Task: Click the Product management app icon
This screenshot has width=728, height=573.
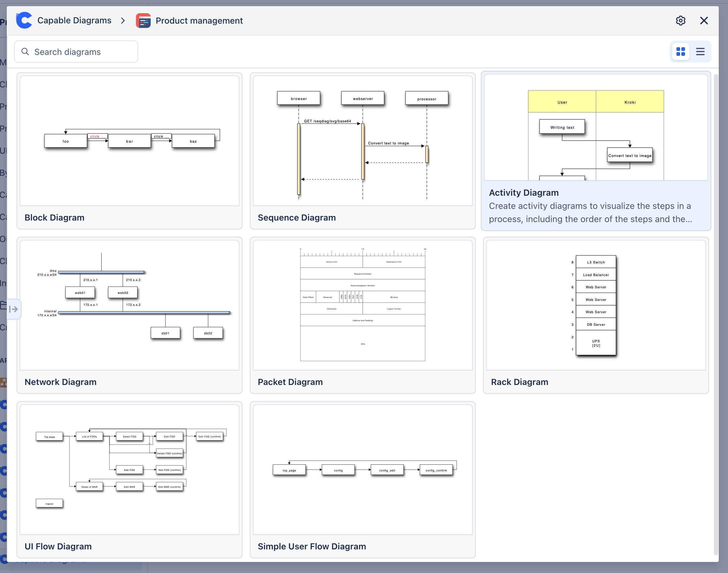Action: (x=143, y=21)
